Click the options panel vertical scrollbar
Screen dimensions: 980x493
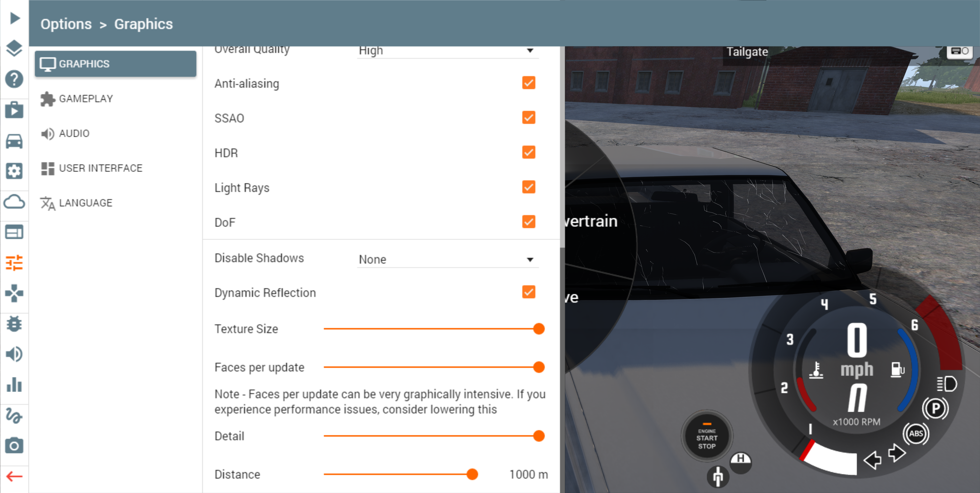[562, 147]
